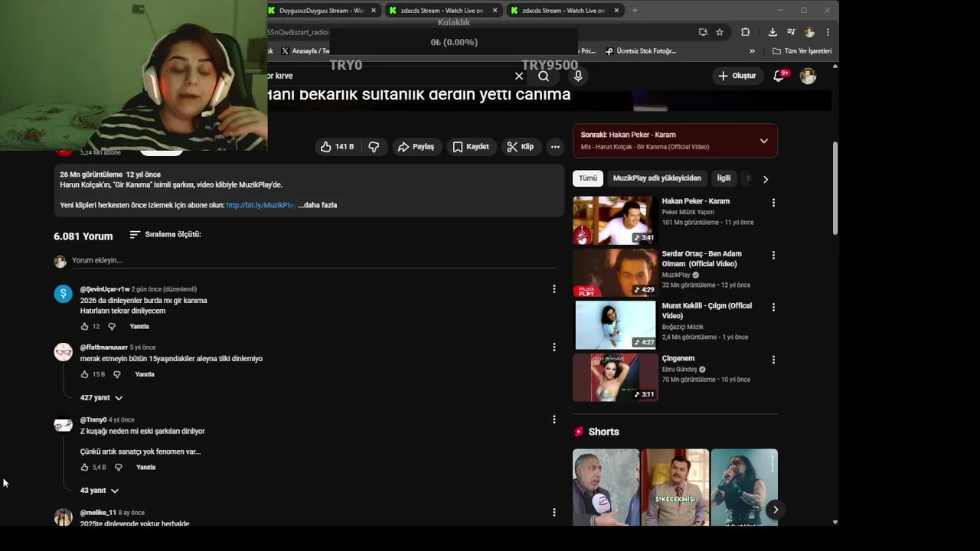Dislike the @ŞevinUçar-r1w comment
This screenshot has height=551, width=980.
(112, 327)
